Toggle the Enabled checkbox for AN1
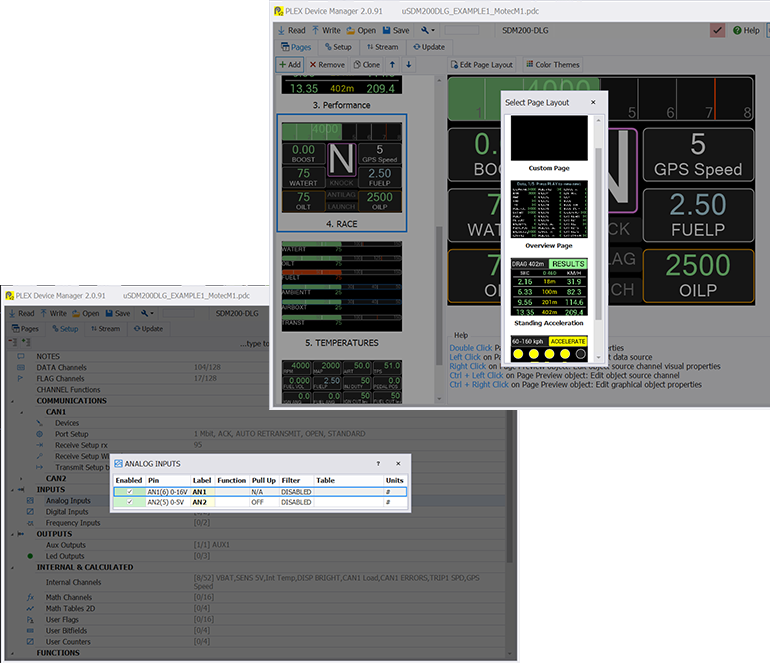 [x=130, y=492]
